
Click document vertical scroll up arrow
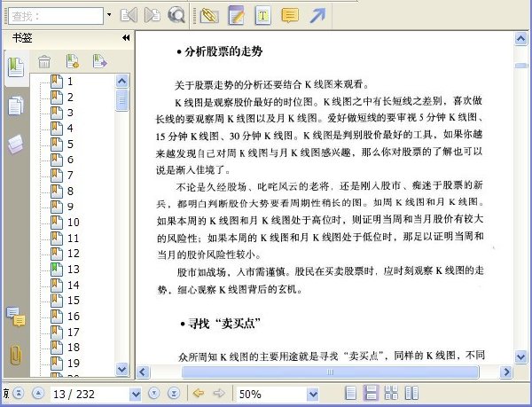pyautogui.click(x=520, y=38)
